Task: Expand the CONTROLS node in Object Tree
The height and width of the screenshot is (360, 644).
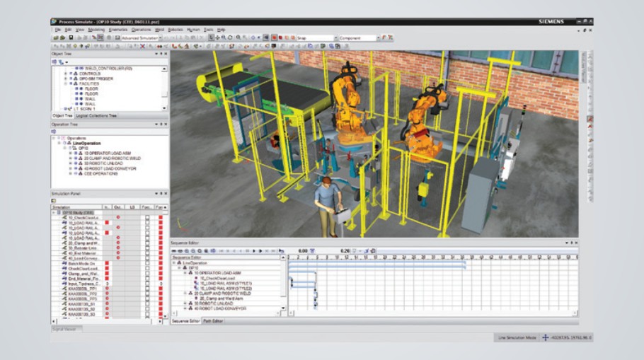Action: pos(65,73)
